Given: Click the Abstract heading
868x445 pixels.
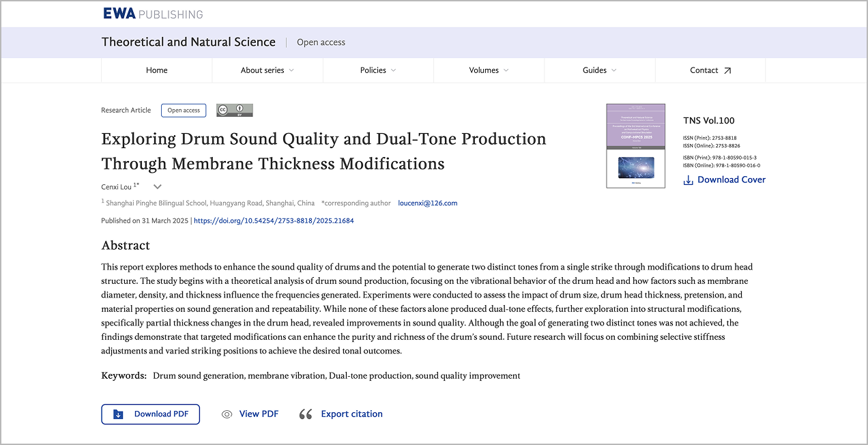Looking at the screenshot, I should [126, 246].
